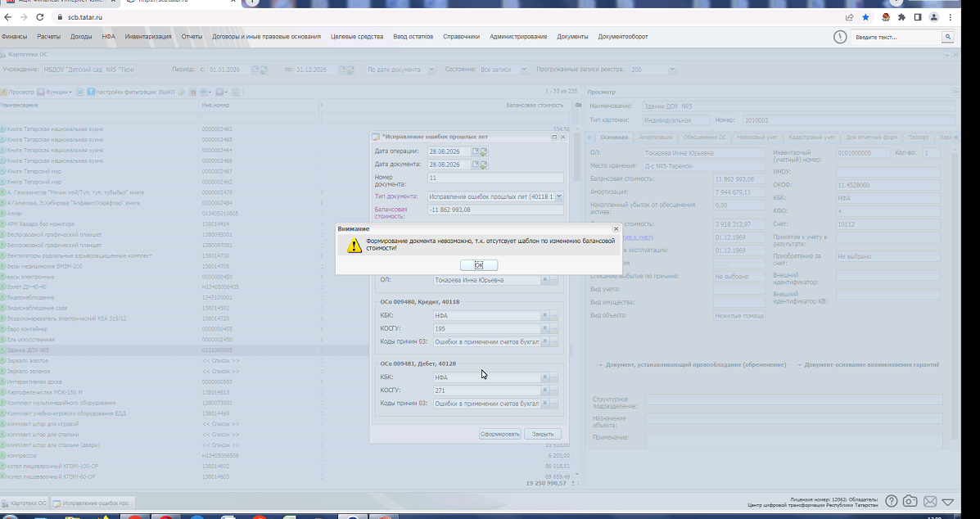Image resolution: width=980 pixels, height=519 pixels.
Task: Clear the ОЛ field Токарева Инна Юрьевна
Action: (544, 280)
